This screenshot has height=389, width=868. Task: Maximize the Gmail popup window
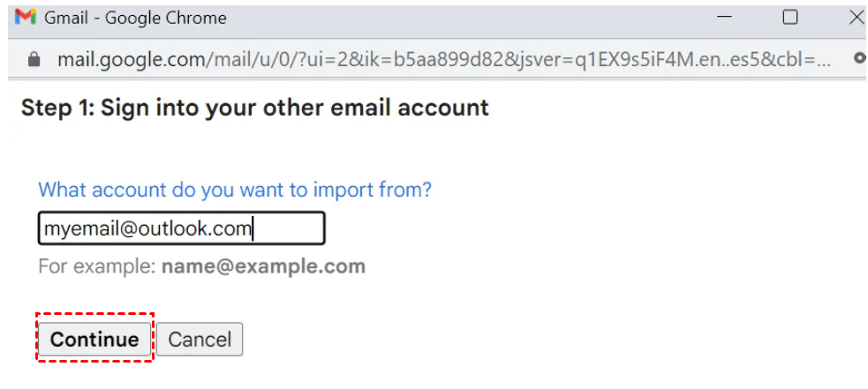pyautogui.click(x=790, y=18)
